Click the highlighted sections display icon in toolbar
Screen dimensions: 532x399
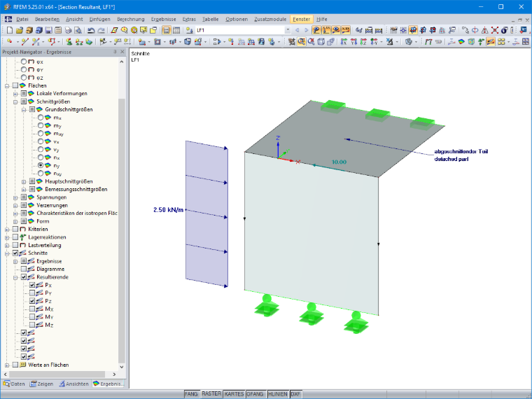(x=491, y=42)
